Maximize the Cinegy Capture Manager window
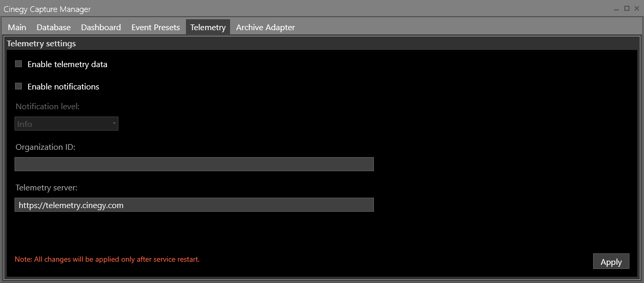 (x=627, y=8)
